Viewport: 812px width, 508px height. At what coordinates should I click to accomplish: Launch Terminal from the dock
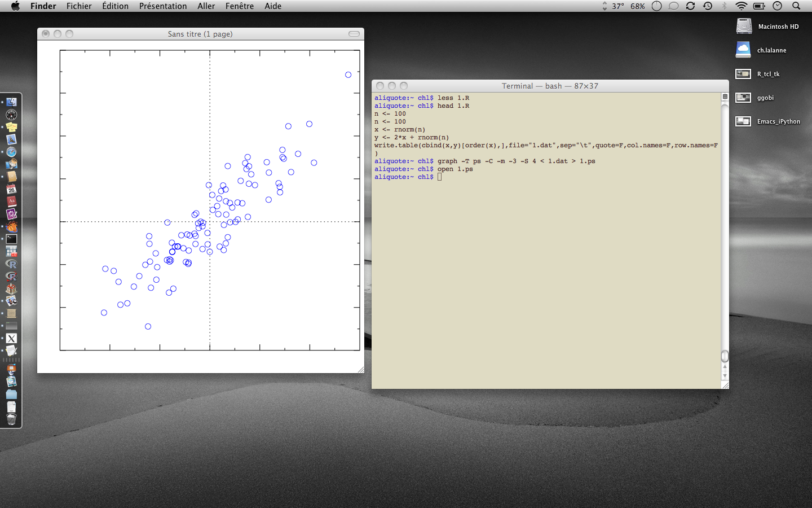pos(11,239)
